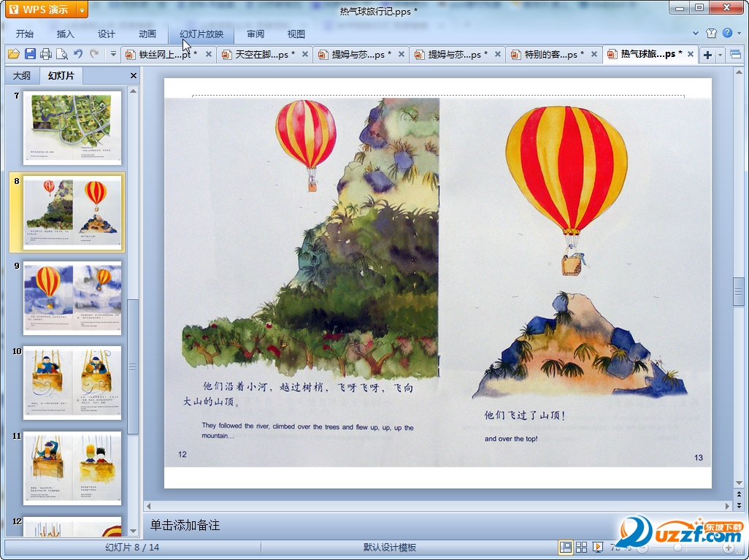Screen dimensions: 749x560
Task: Open the 插入 ribbon tab
Action: pos(66,34)
